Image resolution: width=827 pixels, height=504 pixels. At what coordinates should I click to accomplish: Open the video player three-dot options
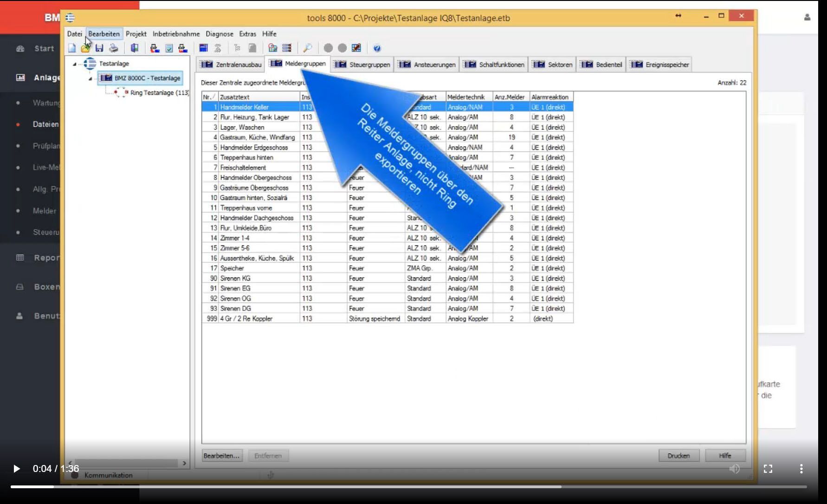tap(801, 469)
